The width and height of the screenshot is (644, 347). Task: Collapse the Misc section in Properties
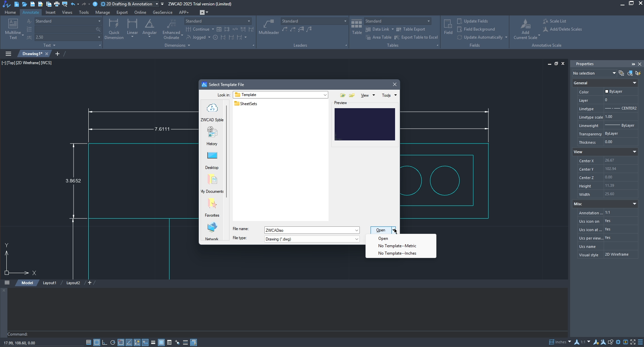click(x=635, y=204)
